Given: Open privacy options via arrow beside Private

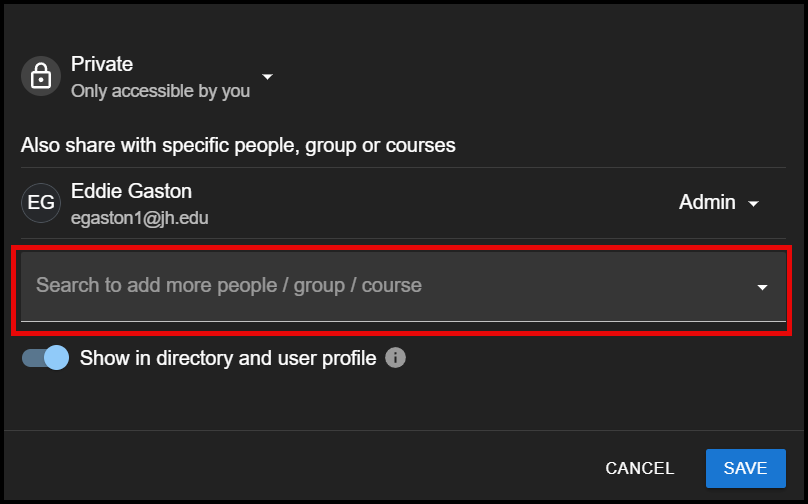Looking at the screenshot, I should tap(267, 77).
